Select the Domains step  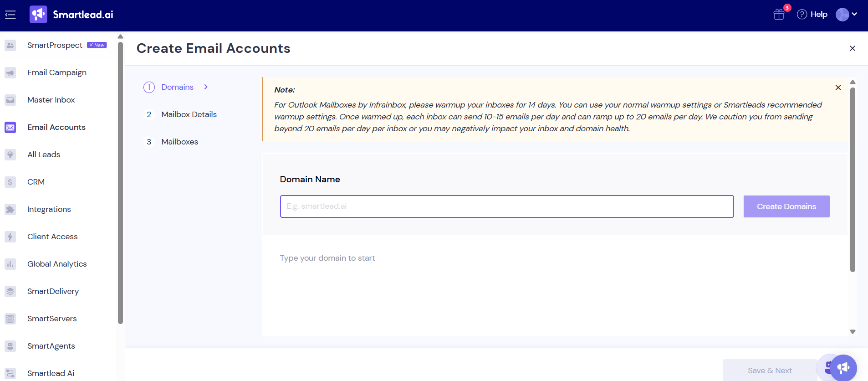point(178,87)
